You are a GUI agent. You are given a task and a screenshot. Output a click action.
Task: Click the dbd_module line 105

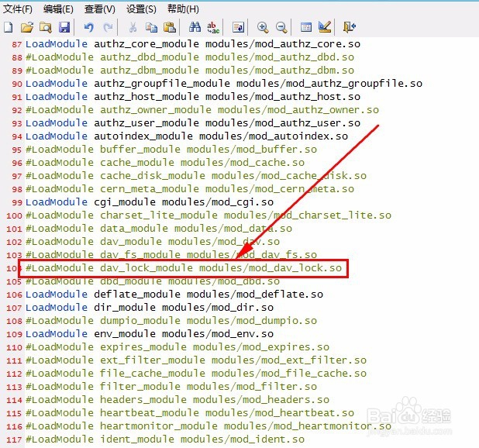coord(153,281)
